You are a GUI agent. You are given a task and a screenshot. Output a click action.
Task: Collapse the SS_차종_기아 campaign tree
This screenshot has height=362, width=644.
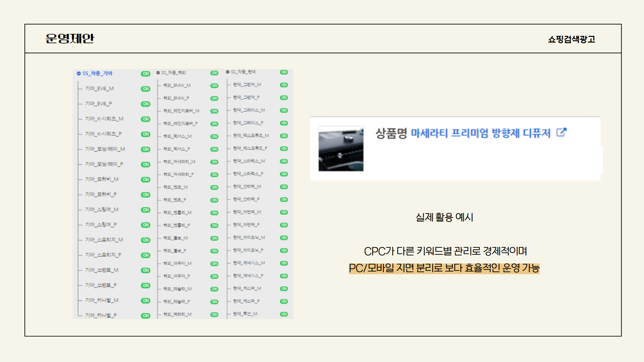point(79,73)
